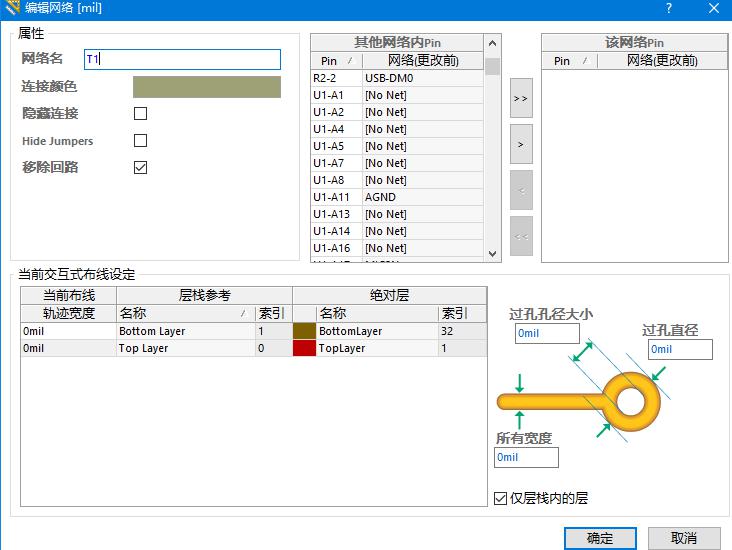Sort by Pin column in 其他网络内Pin
Screen dimensions: 732x550
click(335, 61)
